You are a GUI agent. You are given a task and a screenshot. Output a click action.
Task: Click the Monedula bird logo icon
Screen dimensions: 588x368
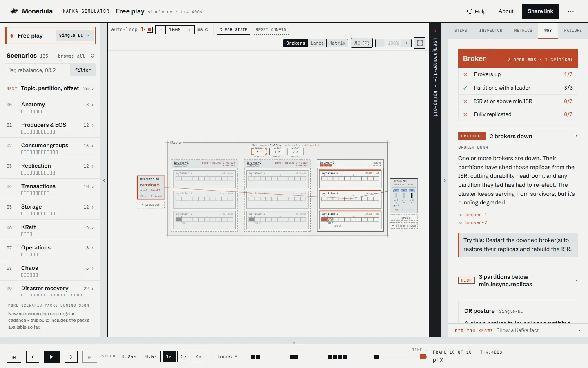coord(14,11)
